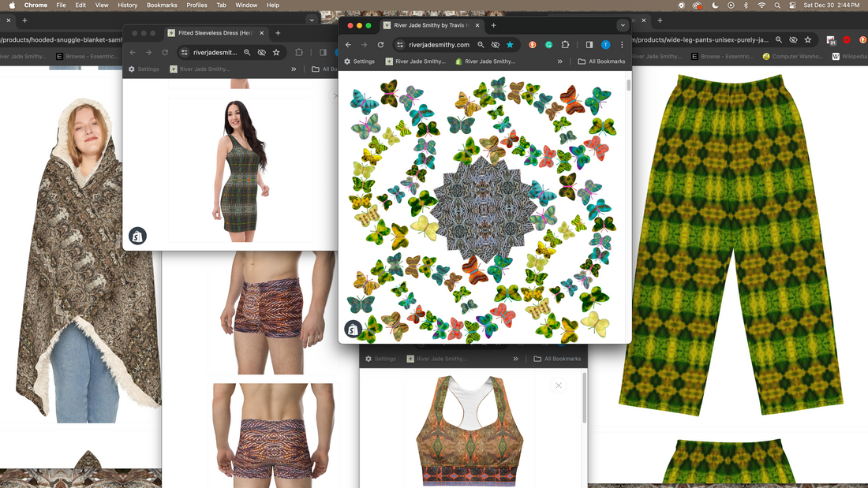Close the sports bra image popup
This screenshot has width=868, height=488.
[559, 386]
